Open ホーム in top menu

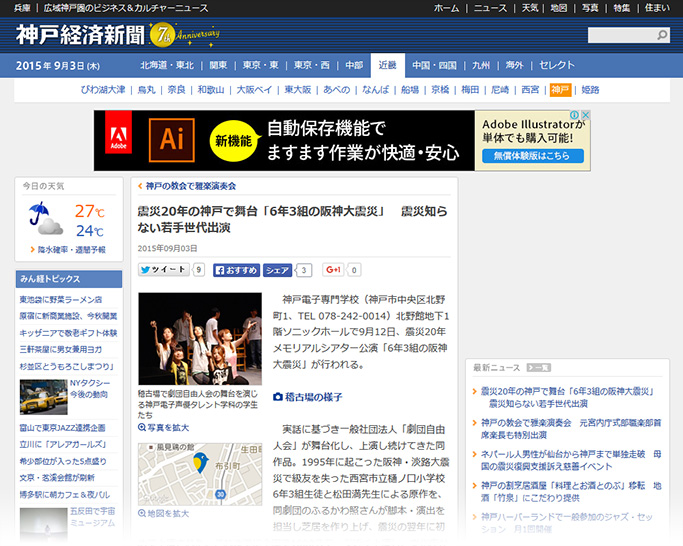(x=446, y=8)
